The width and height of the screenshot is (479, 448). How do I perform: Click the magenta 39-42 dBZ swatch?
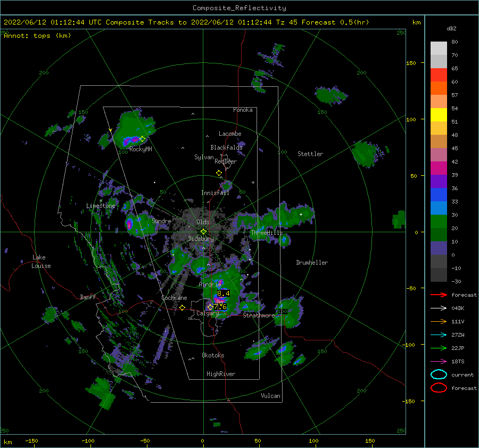pyautogui.click(x=439, y=168)
